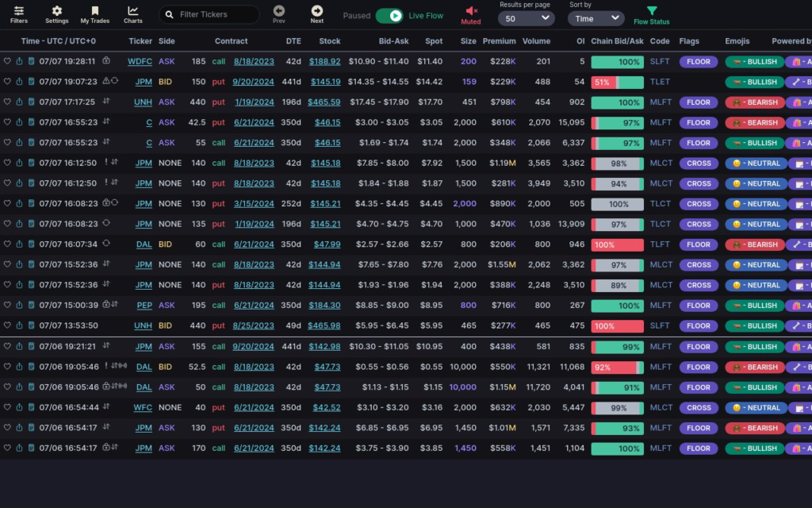Open the Sort by Time dropdown
Image resolution: width=812 pixels, height=508 pixels.
click(x=596, y=19)
